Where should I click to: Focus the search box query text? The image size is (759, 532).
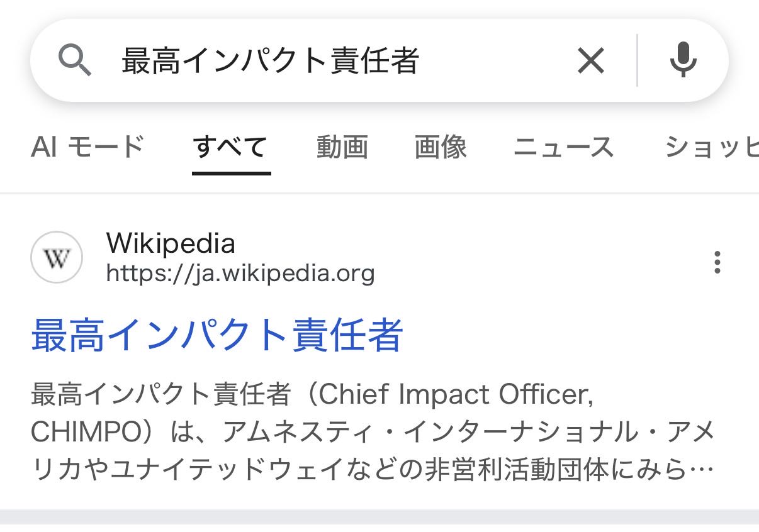270,61
